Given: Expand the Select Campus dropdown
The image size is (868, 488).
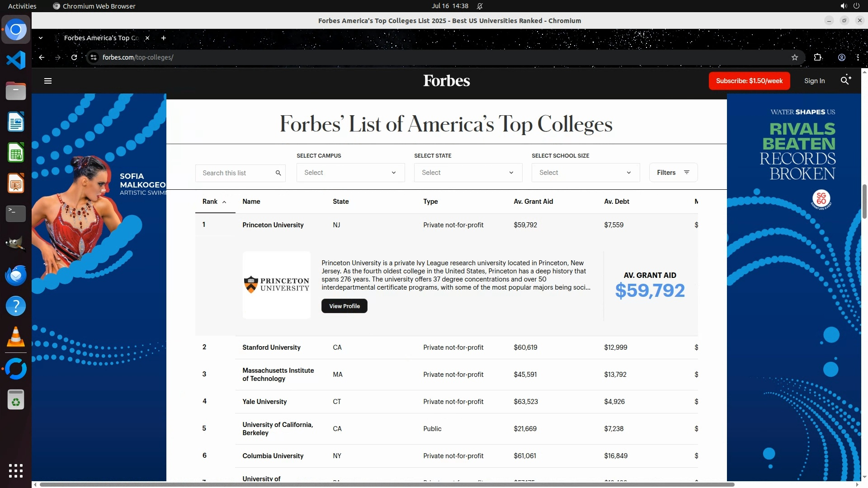Looking at the screenshot, I should tap(350, 173).
